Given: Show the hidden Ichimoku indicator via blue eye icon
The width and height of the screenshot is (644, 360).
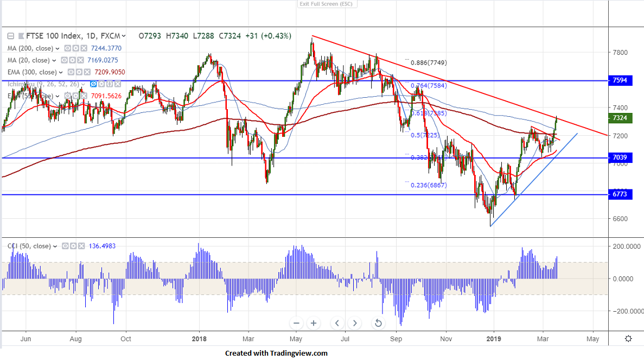Looking at the screenshot, I should click(93, 84).
